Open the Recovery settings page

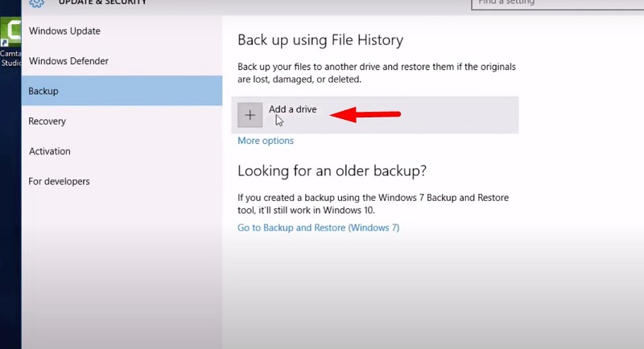pyautogui.click(x=47, y=121)
